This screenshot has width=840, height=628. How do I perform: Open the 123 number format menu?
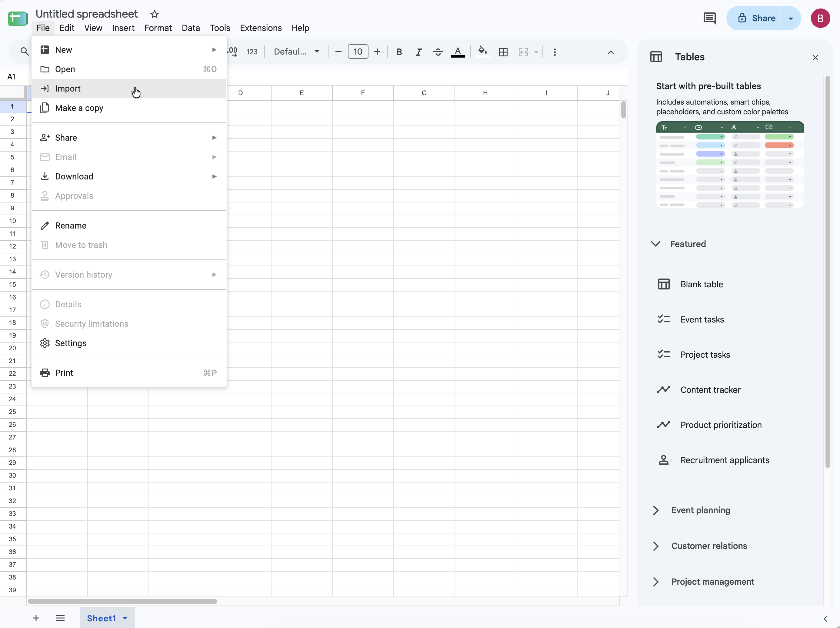[x=252, y=52]
